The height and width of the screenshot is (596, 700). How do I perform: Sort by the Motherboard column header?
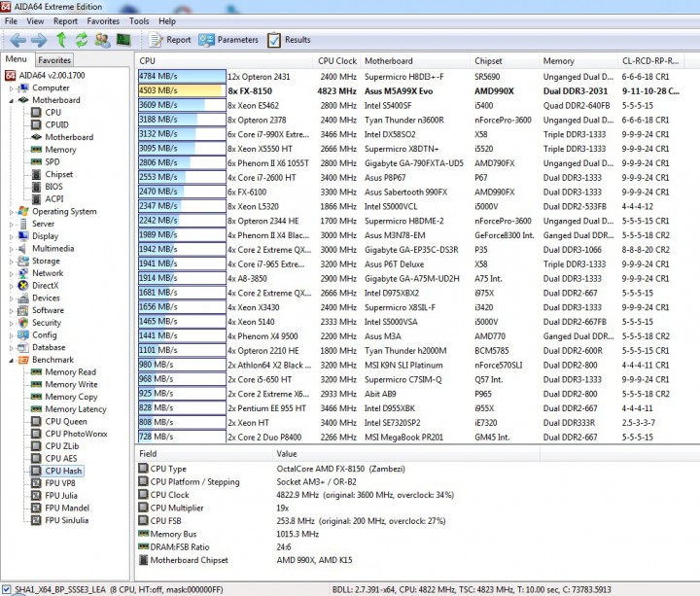click(415, 61)
